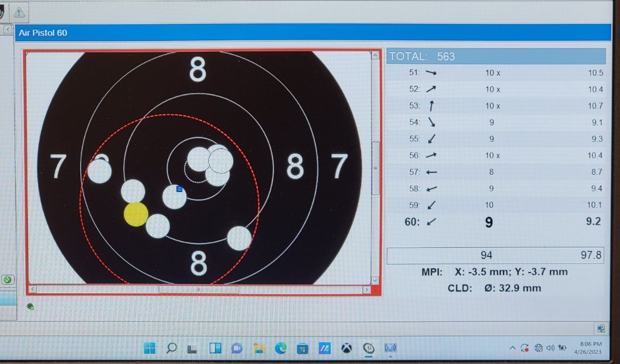Click the small green status icon below the target
Viewport: 620px width, 364px height.
point(30,306)
